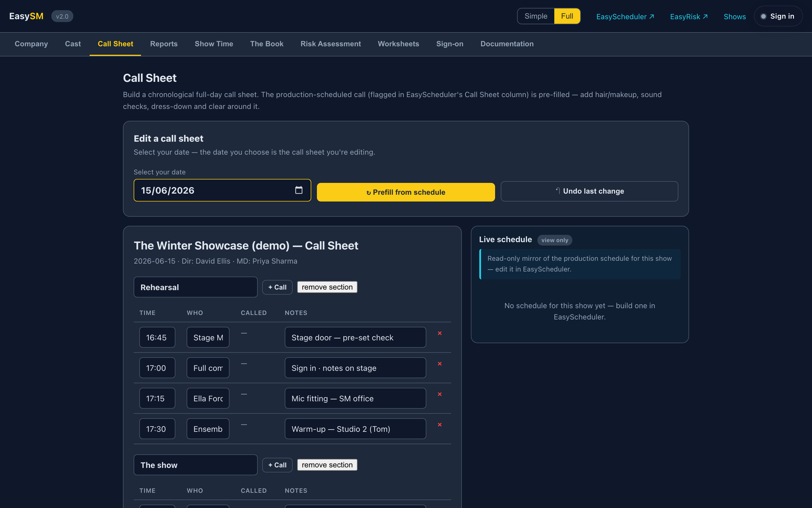Open the calendar picker icon in date field
Image resolution: width=812 pixels, height=508 pixels.
[299, 190]
